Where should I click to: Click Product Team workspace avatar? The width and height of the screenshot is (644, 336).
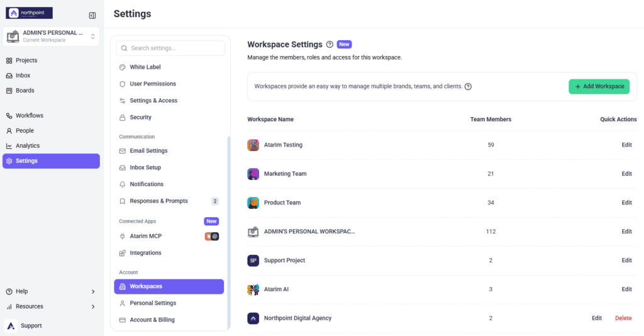pos(253,203)
